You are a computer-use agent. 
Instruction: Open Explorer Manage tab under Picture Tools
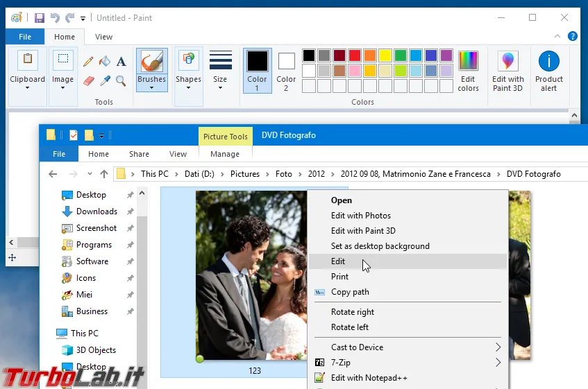pos(225,154)
